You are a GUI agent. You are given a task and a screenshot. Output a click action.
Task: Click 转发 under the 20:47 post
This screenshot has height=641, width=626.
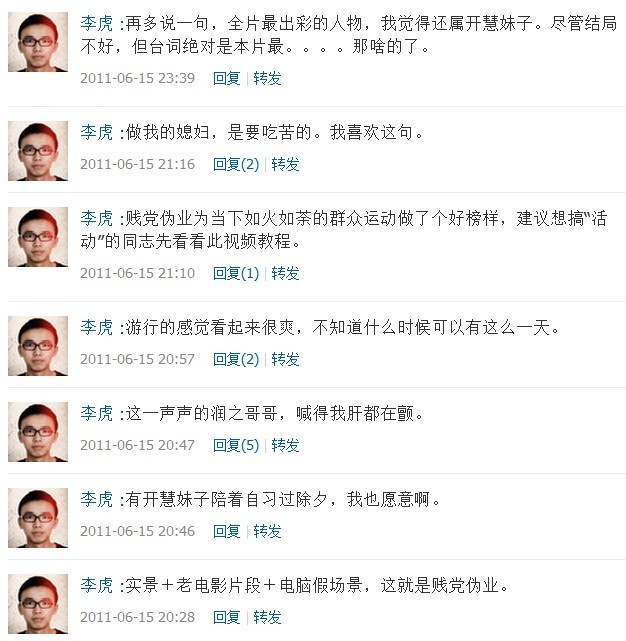(x=285, y=445)
